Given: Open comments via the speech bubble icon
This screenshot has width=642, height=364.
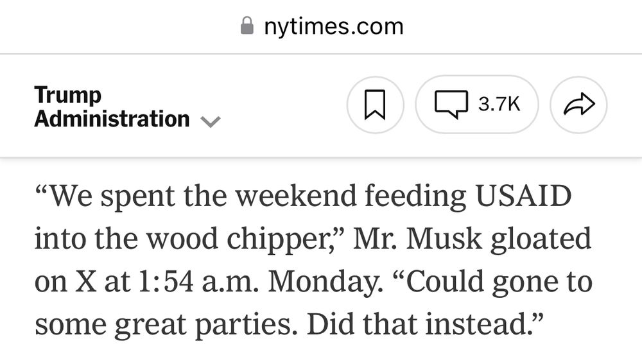Looking at the screenshot, I should click(451, 105).
